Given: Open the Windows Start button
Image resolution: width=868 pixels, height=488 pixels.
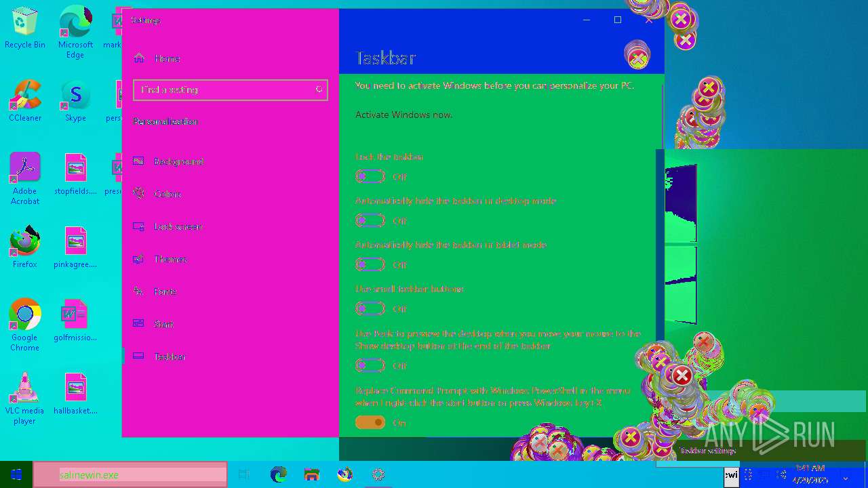Looking at the screenshot, I should click(x=16, y=474).
